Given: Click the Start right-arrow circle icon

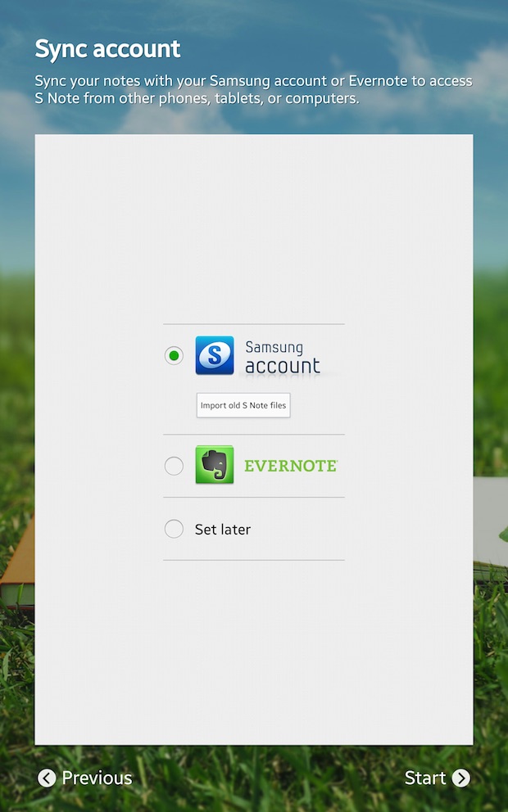Looking at the screenshot, I should click(460, 778).
